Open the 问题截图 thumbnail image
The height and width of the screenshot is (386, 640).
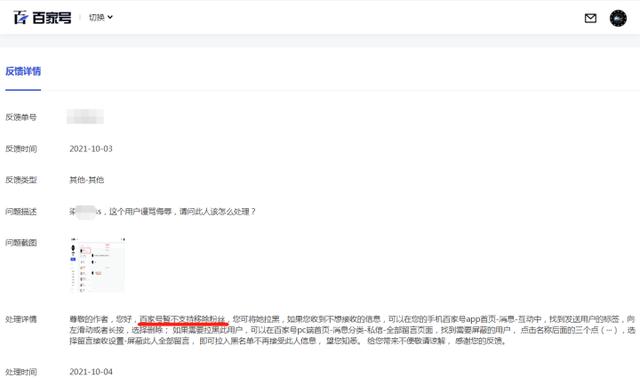[x=98, y=264]
